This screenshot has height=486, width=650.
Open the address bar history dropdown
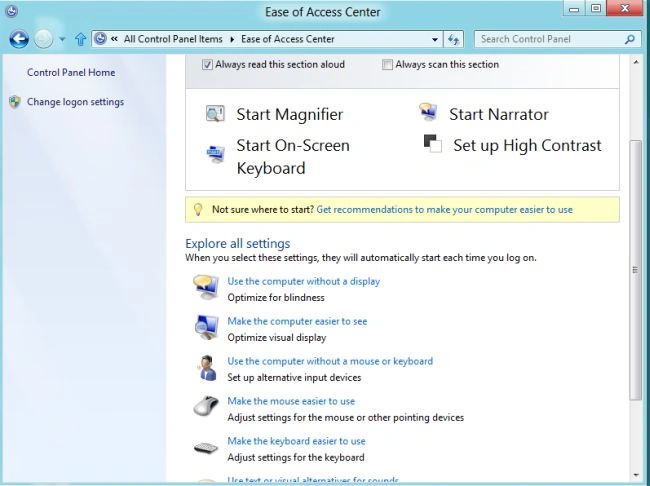point(434,39)
